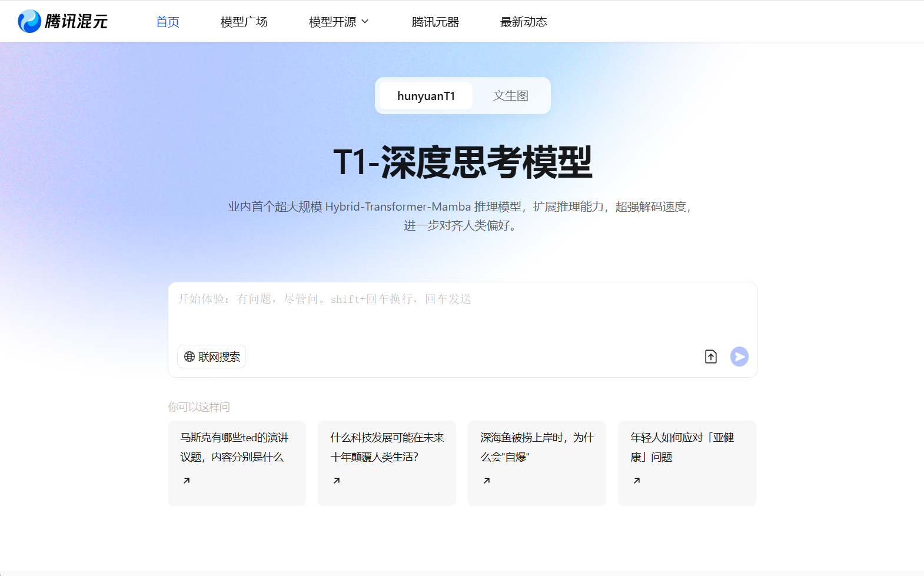Image resolution: width=924 pixels, height=576 pixels.
Task: Expand the 模型开源 dropdown menu
Action: coord(333,22)
